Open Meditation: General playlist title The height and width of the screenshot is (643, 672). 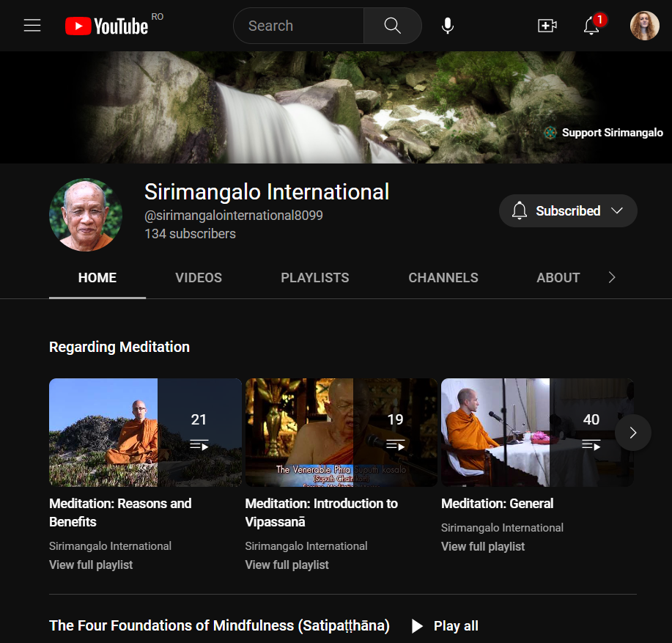[x=497, y=503]
